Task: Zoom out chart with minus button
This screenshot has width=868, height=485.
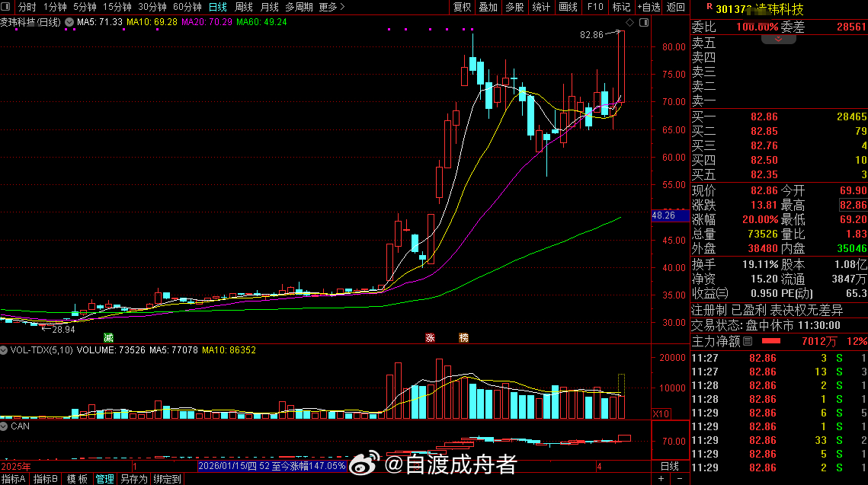Action: (679, 479)
